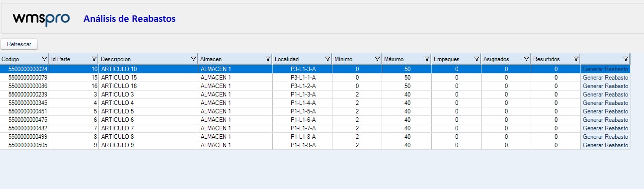Generate reabasto for ARTICULO 4
644x189 pixels.
click(x=605, y=103)
